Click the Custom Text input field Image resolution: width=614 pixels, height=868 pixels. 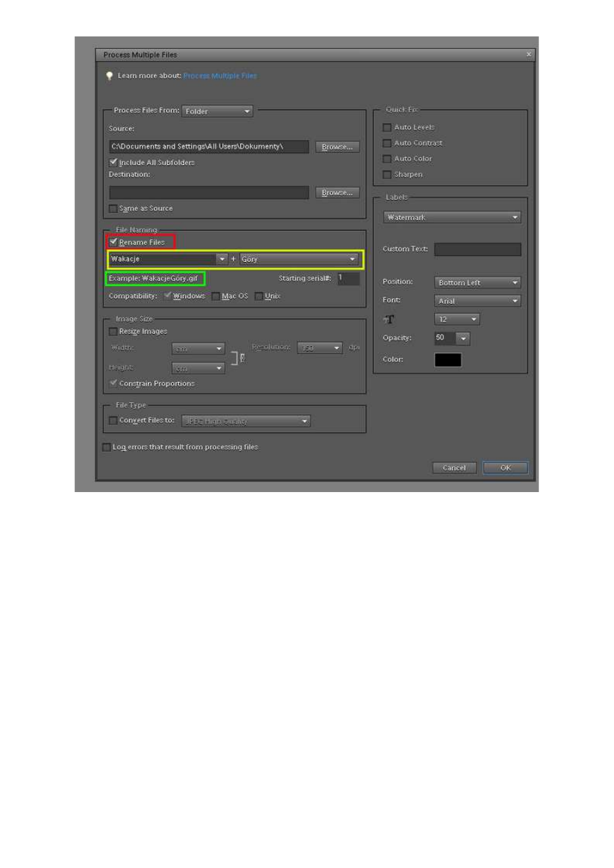pyautogui.click(x=477, y=249)
